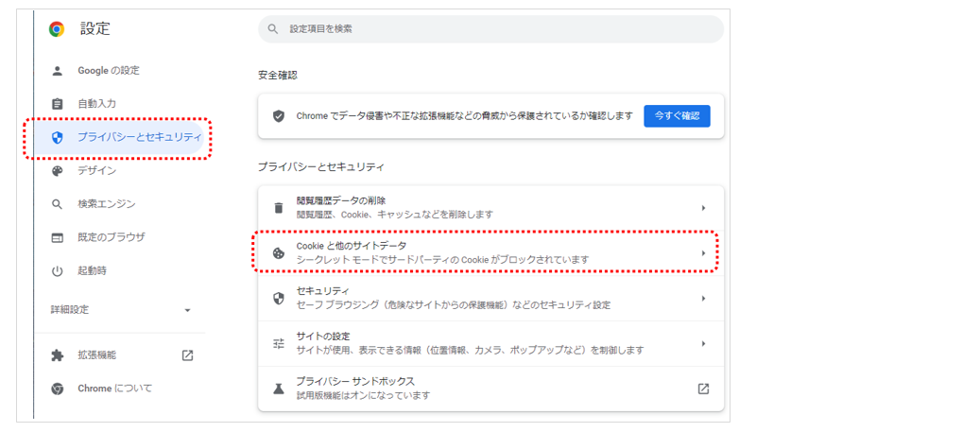Focus the 設定項目を検索 search field
This screenshot has height=432, width=980.
(x=491, y=29)
